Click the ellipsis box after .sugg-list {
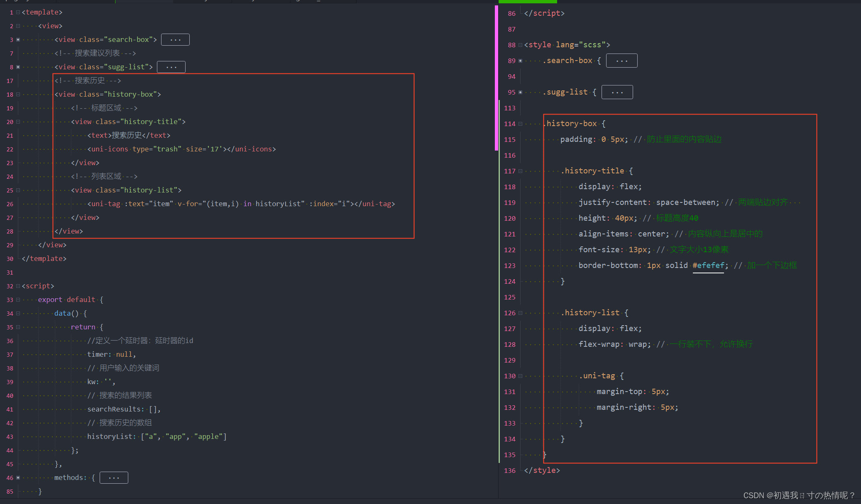Screen dimensions: 861x504 click(617, 93)
